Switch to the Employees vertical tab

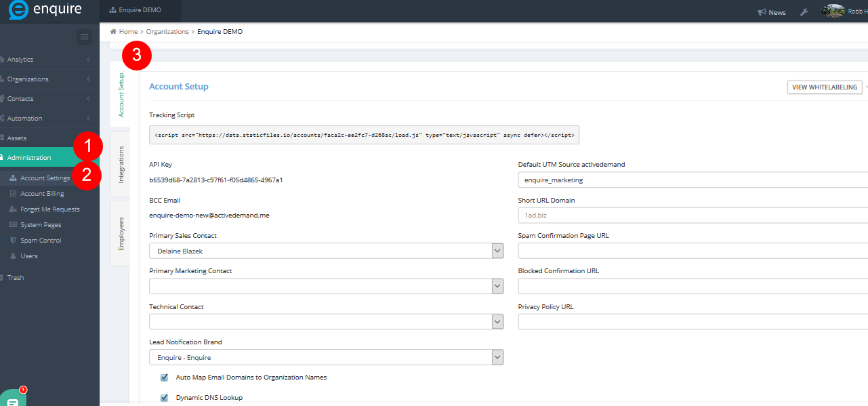121,234
